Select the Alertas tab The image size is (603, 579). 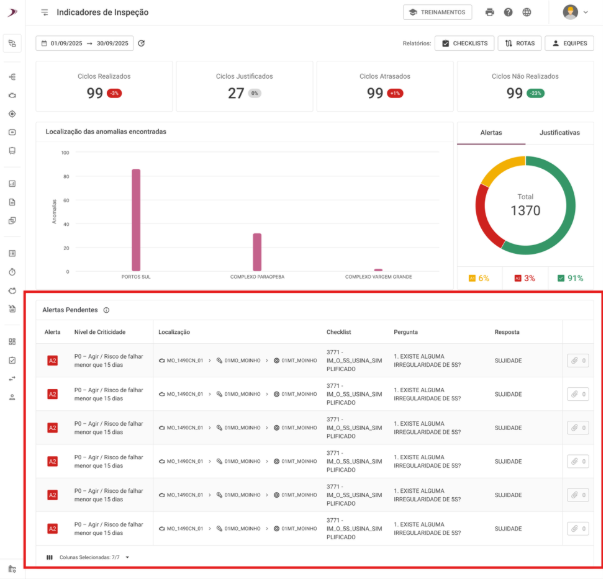pos(491,132)
